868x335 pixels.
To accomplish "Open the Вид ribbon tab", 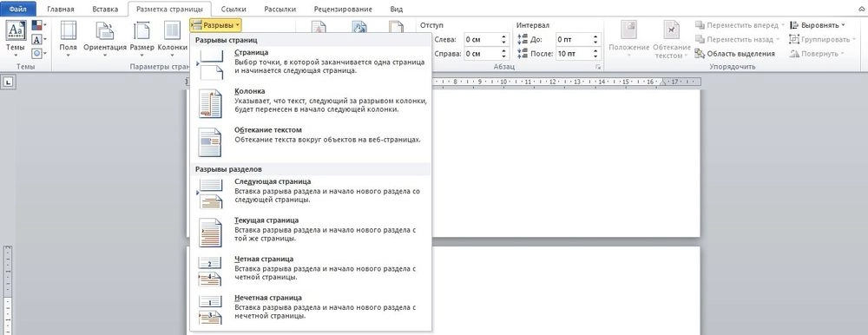I will (x=397, y=10).
